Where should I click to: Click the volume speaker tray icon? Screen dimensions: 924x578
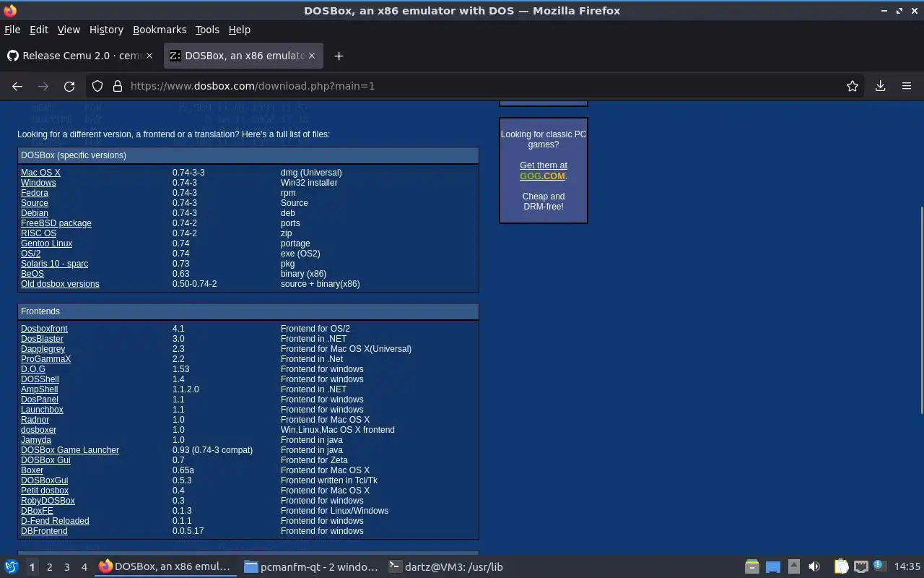(x=814, y=567)
